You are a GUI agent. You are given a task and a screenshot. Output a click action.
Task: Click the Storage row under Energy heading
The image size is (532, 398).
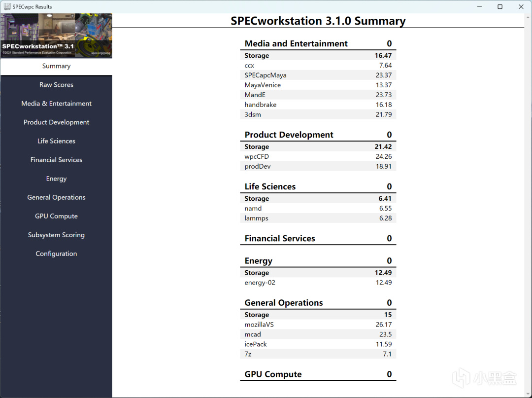[x=318, y=273]
